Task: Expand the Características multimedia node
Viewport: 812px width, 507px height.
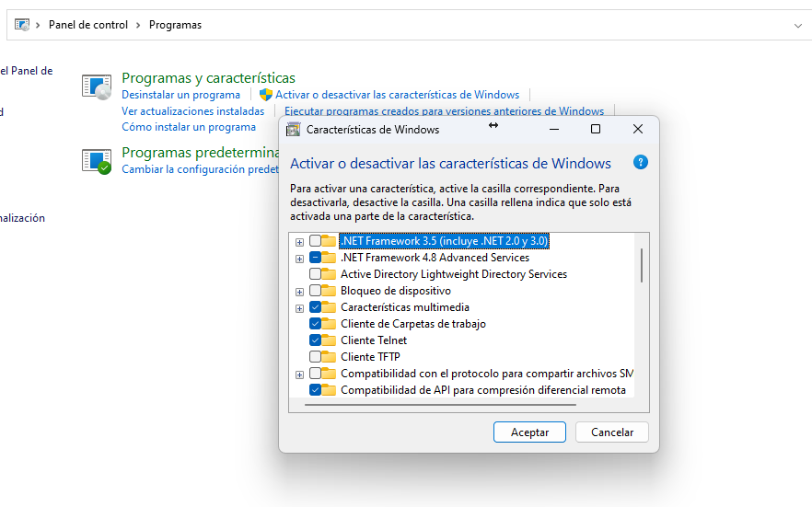Action: (299, 308)
